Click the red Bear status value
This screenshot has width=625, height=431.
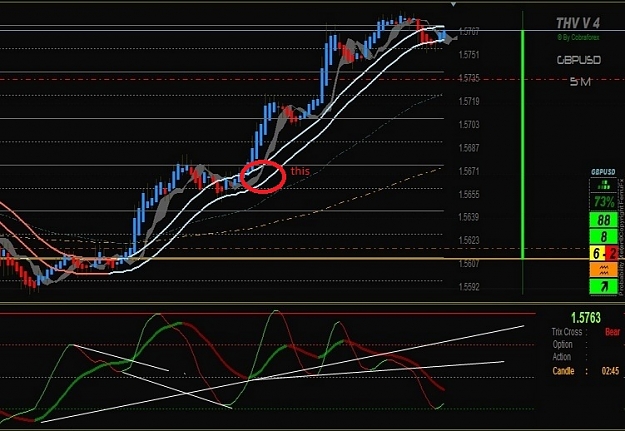pos(613,332)
